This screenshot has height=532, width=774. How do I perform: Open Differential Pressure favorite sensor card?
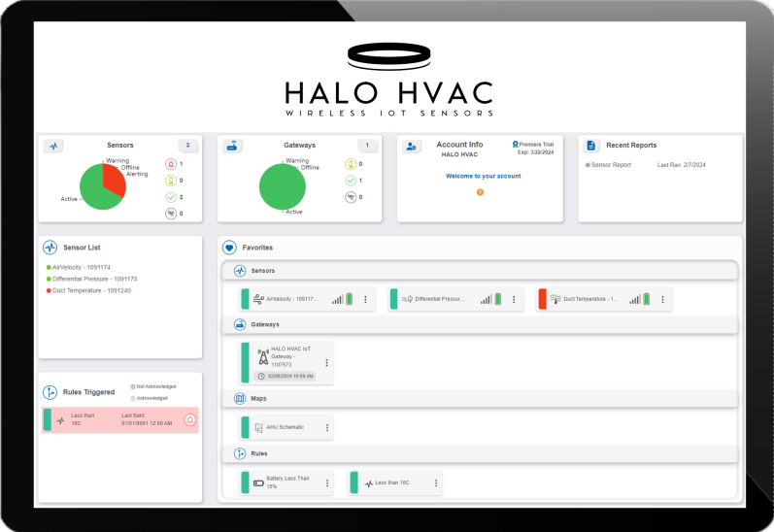pos(456,299)
